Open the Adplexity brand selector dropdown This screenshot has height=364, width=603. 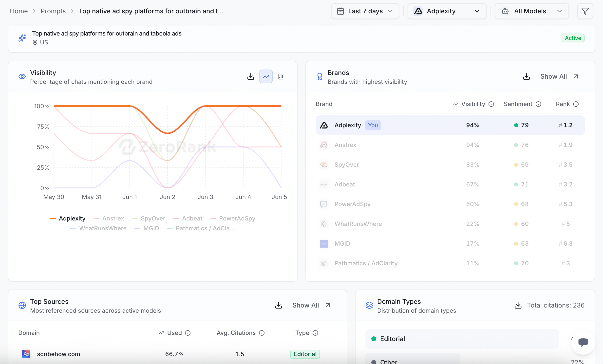pyautogui.click(x=447, y=11)
